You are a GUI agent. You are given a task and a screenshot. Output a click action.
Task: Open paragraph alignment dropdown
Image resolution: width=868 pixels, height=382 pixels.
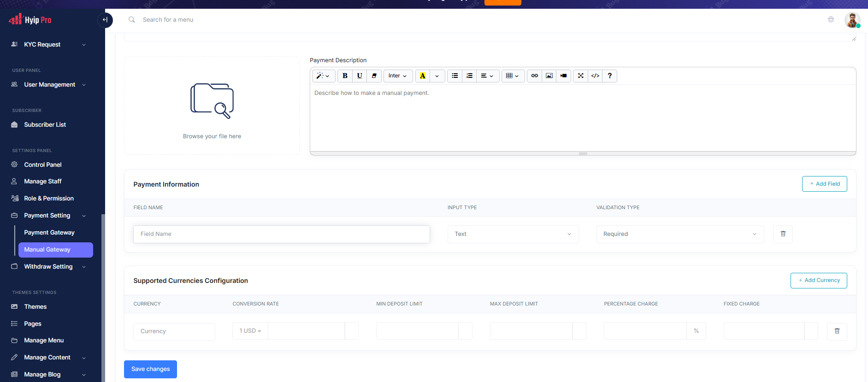487,76
